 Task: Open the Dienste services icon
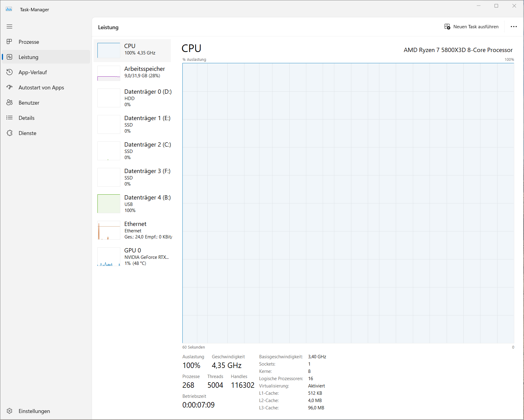pos(9,133)
